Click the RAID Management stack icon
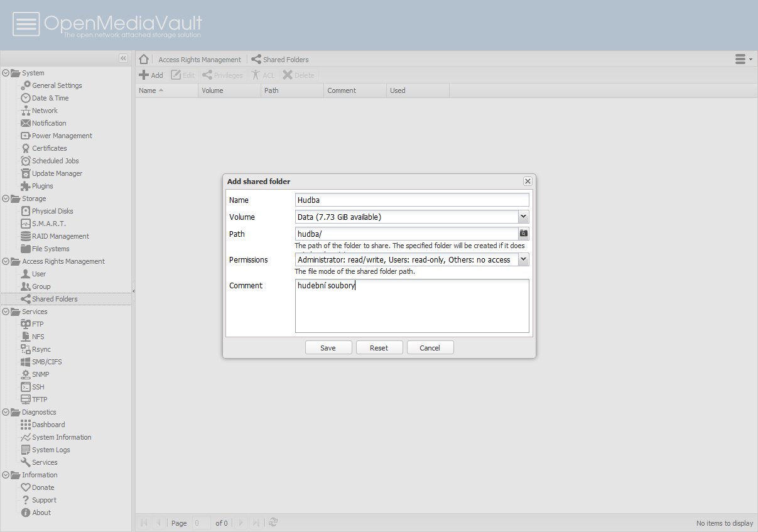758x532 pixels. pos(26,236)
